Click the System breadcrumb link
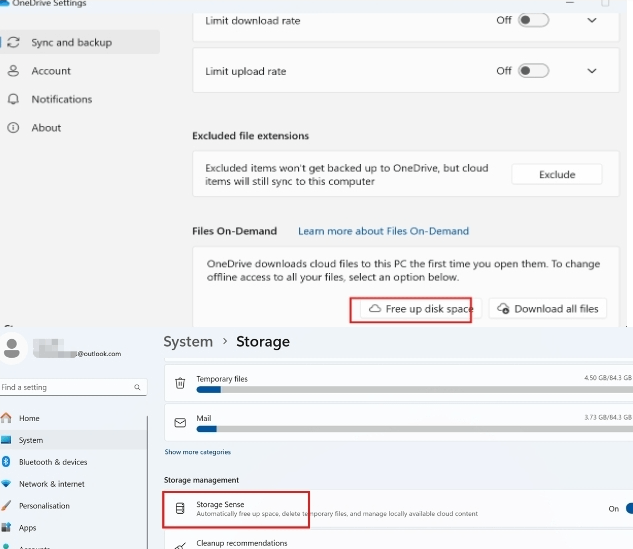The image size is (633, 549). (x=188, y=342)
